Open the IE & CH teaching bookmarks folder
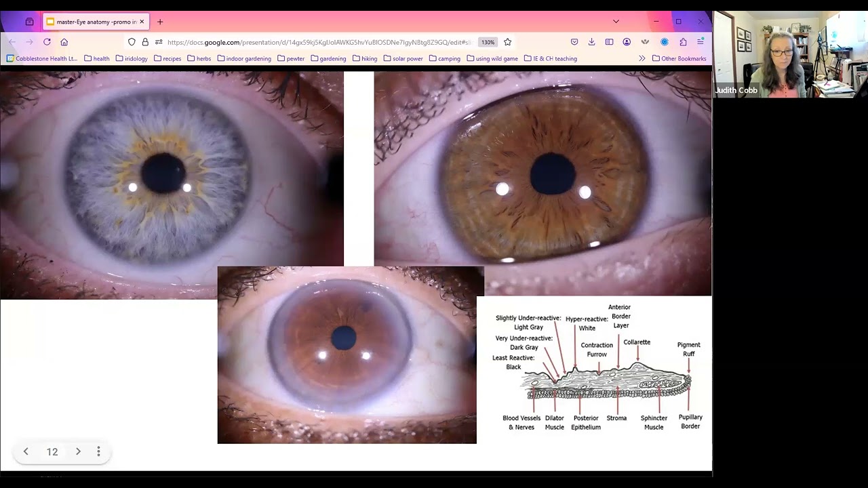The image size is (868, 488). coord(551,58)
